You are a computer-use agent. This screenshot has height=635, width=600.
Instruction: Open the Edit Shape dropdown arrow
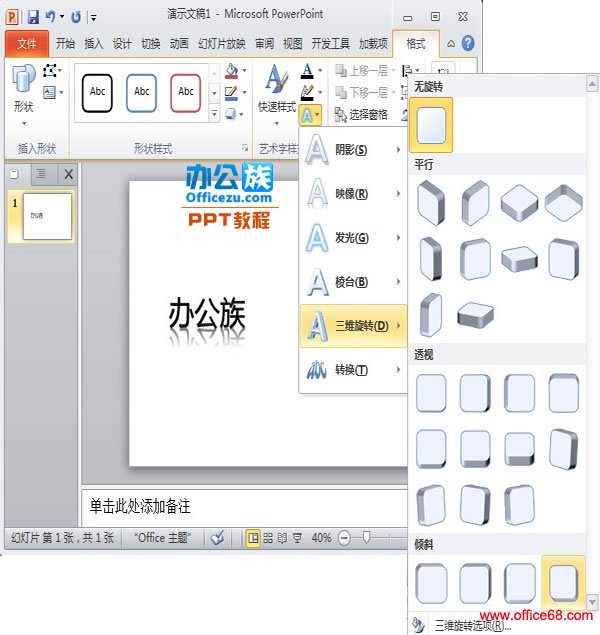60,71
